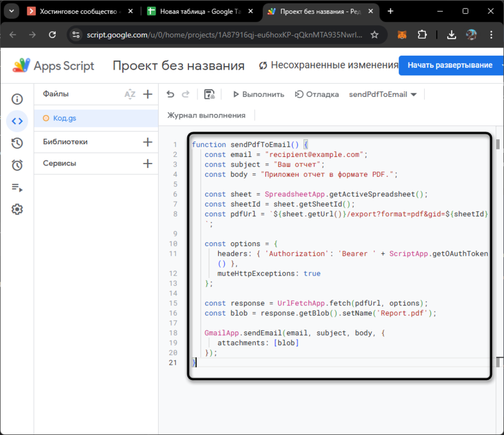The image size is (504, 435).
Task: Open Triggers alarm clock icon
Action: coord(17,165)
